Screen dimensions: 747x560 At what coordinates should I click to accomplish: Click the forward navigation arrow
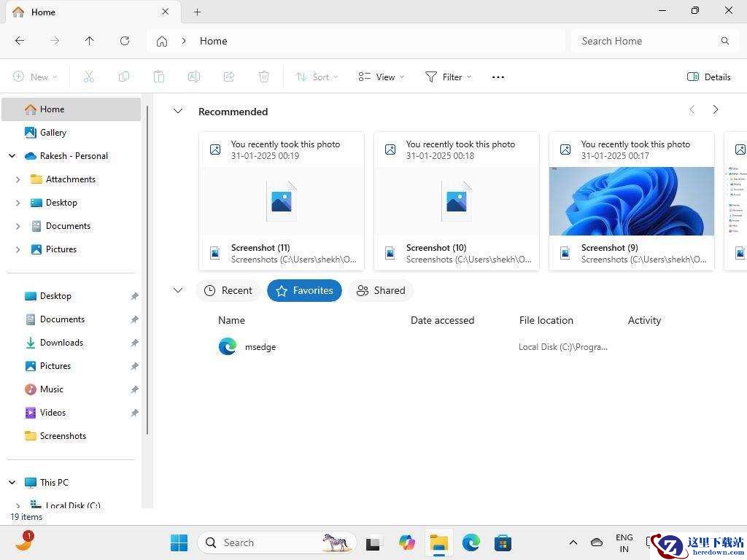pos(55,41)
